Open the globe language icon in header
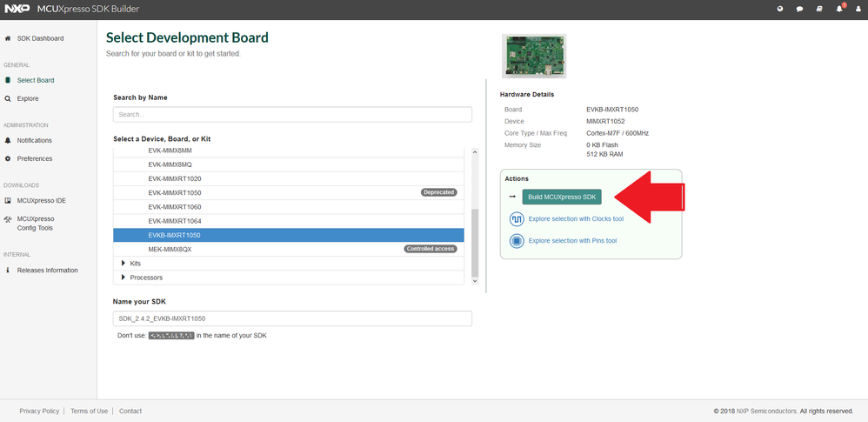This screenshot has height=422, width=868. click(x=780, y=9)
